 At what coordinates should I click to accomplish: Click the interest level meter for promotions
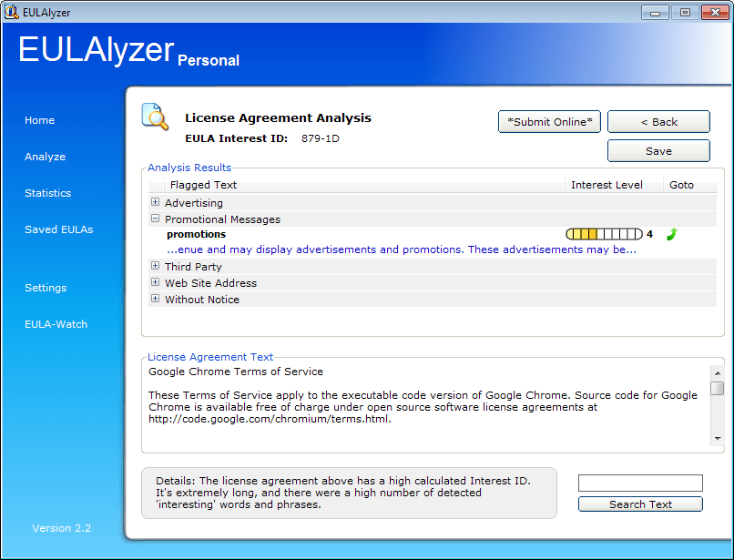click(x=603, y=234)
